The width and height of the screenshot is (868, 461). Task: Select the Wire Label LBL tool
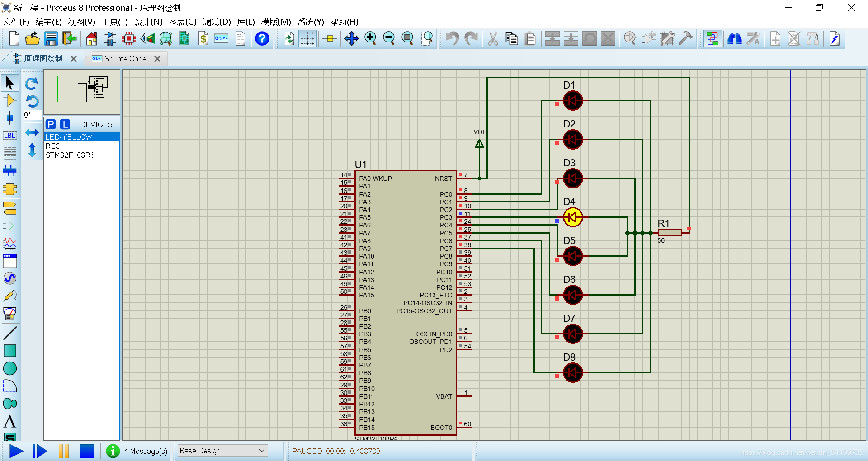[x=9, y=136]
